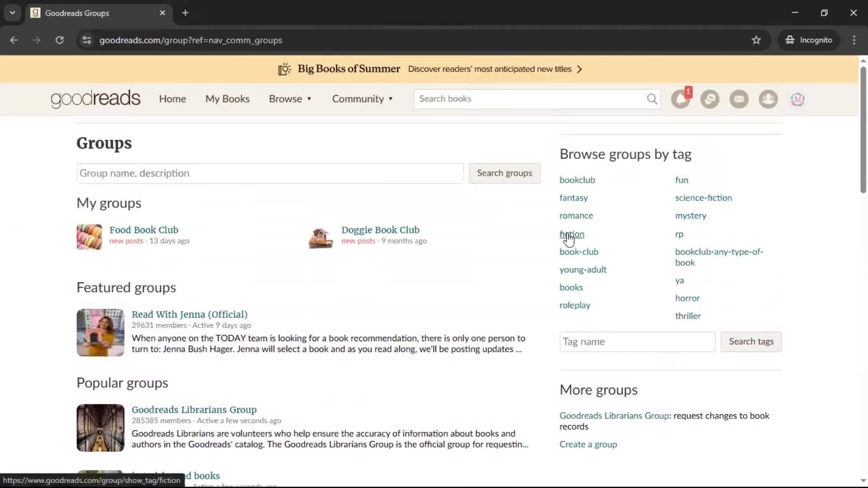Image resolution: width=868 pixels, height=488 pixels.
Task: Open Big Books of Summer banner arrow
Action: [x=580, y=69]
